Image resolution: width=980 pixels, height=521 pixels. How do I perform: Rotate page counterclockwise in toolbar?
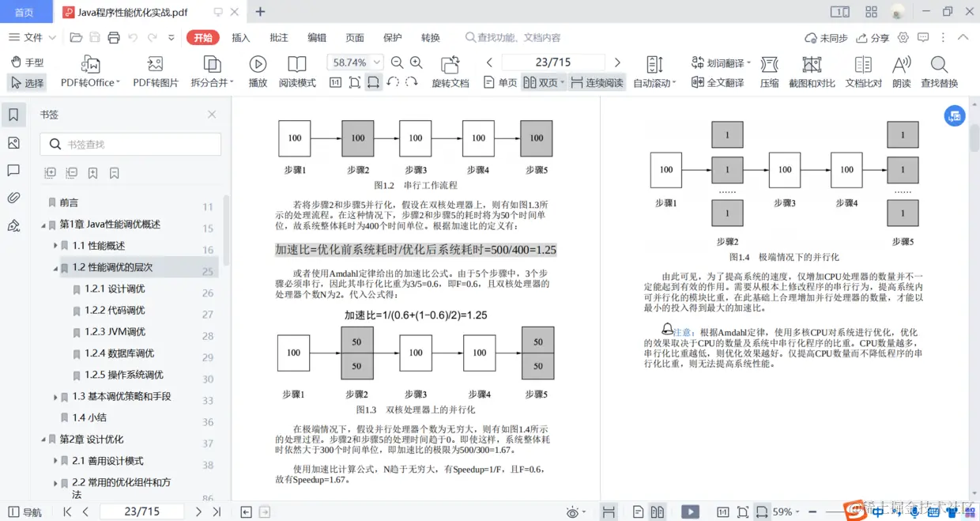(393, 82)
